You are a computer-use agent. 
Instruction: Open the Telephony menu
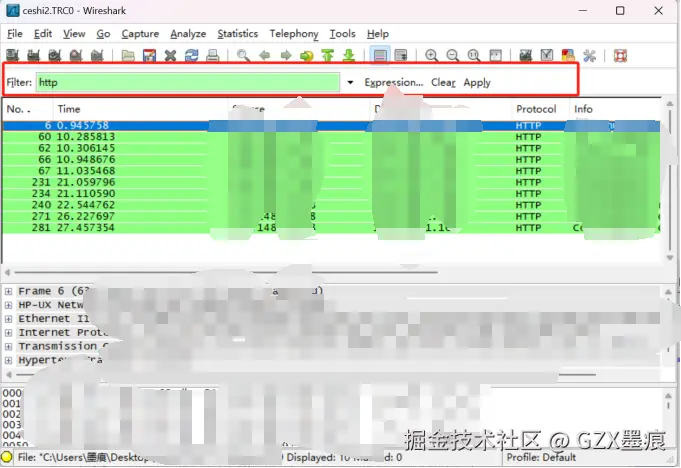(x=294, y=34)
